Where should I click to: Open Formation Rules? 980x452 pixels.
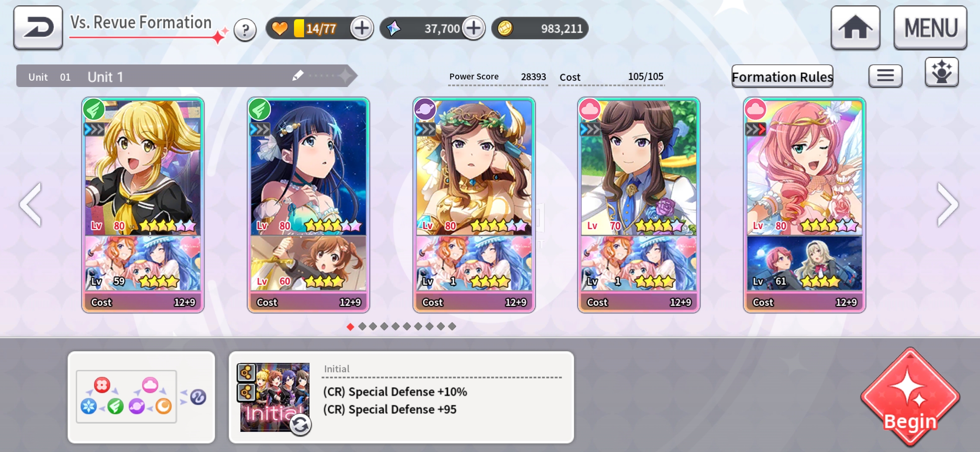click(x=782, y=77)
